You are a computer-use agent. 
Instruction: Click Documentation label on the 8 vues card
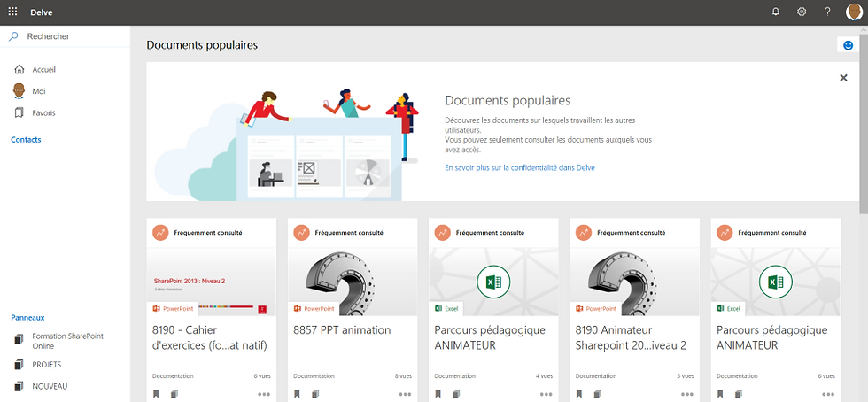click(314, 376)
